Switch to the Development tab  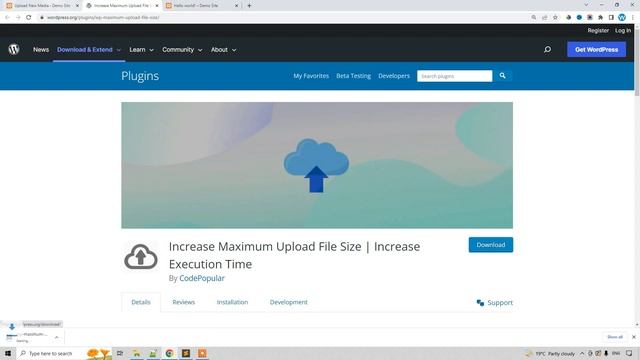tap(289, 302)
